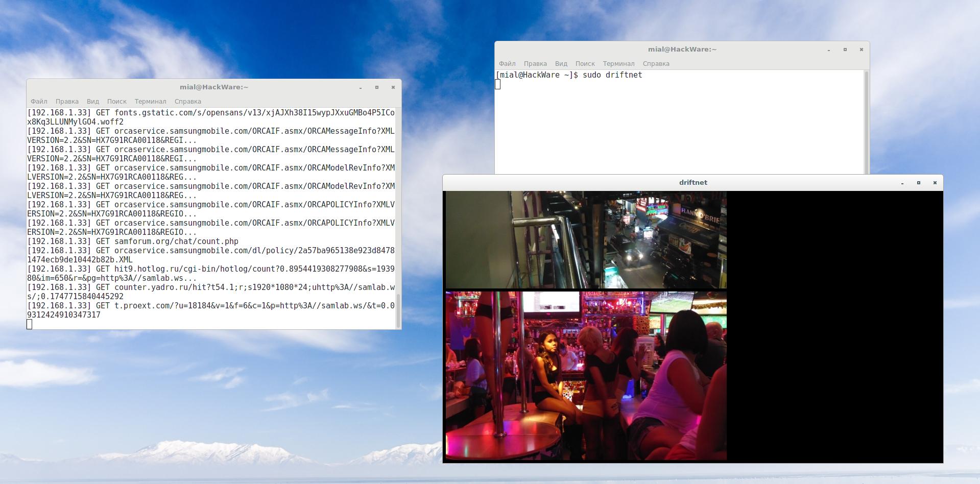This screenshot has width=980, height=484.
Task: Select the captured bar interior image in driftnet
Action: coord(586,375)
